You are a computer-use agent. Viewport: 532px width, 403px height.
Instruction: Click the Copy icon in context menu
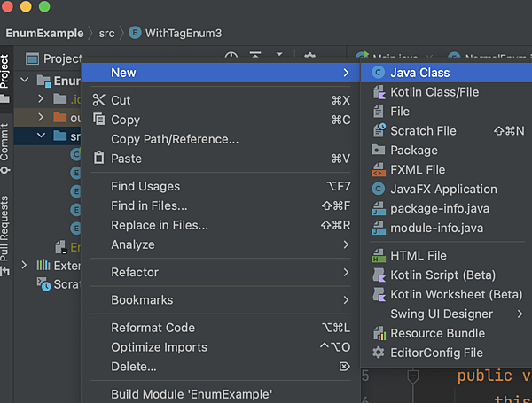click(x=98, y=120)
